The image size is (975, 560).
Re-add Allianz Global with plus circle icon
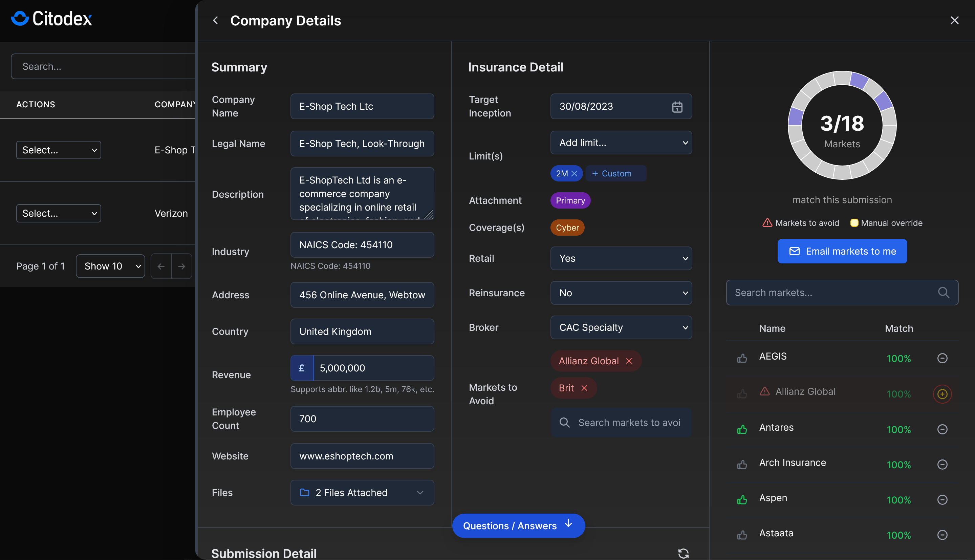pos(942,393)
